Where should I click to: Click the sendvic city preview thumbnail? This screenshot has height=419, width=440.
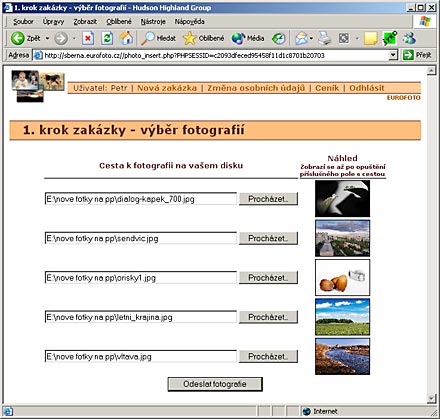click(x=342, y=238)
